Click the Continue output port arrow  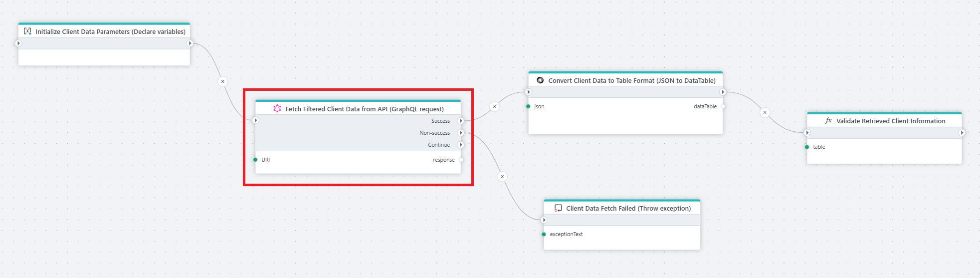461,145
